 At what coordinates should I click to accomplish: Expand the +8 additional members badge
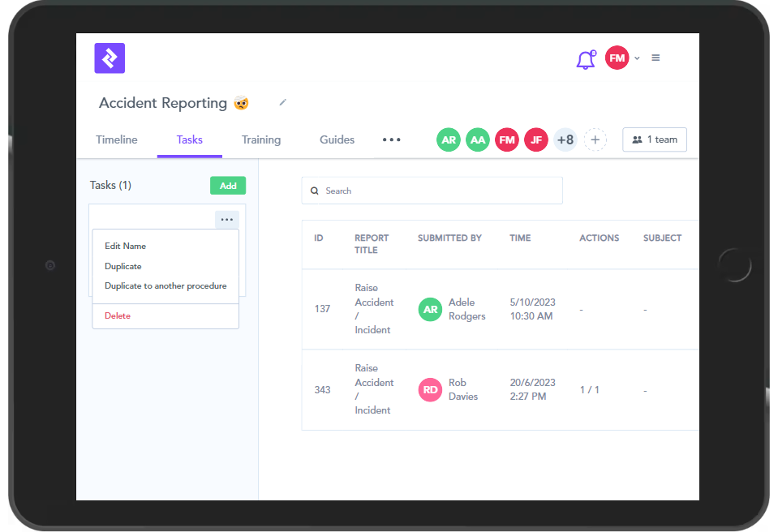point(565,139)
